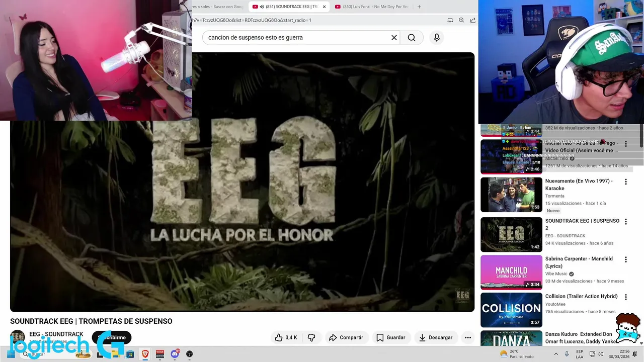Open the SOUNDTRACK EEG SUSPENSO 2 thumbnail
This screenshot has width=644, height=362.
point(511,234)
